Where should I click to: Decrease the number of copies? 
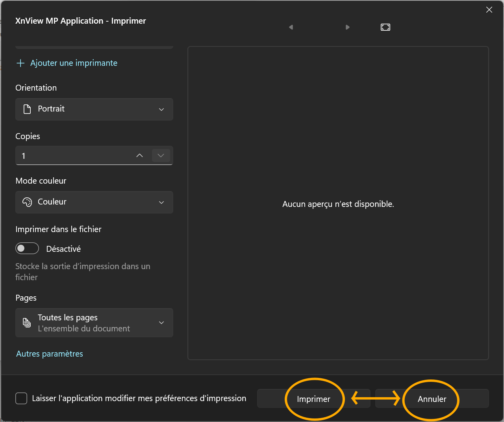coord(161,156)
